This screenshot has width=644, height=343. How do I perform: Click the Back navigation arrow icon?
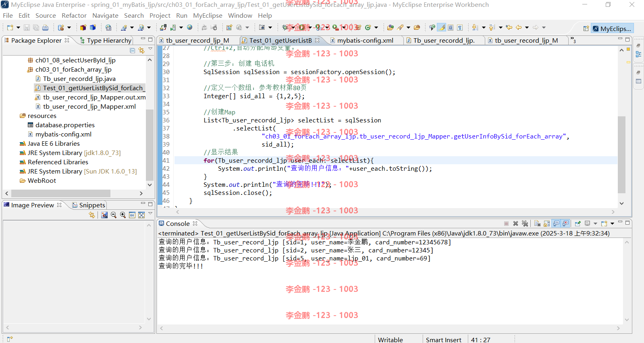point(519,27)
